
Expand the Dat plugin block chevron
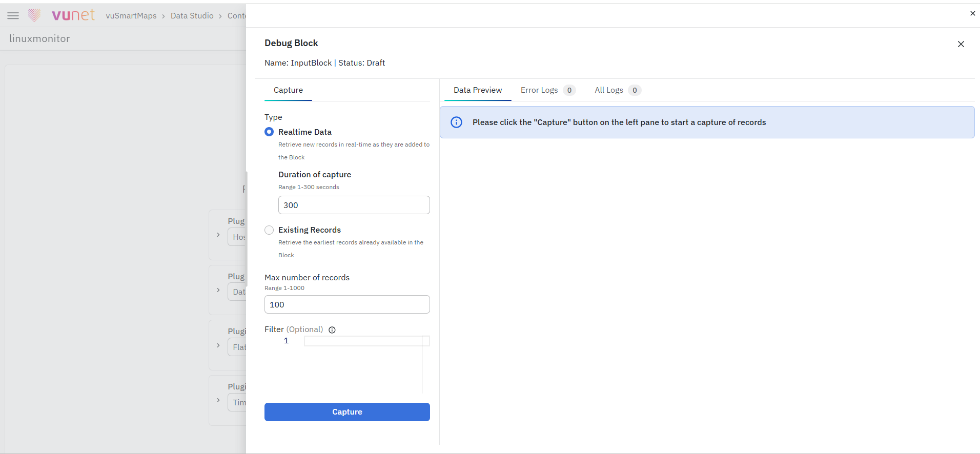click(218, 290)
